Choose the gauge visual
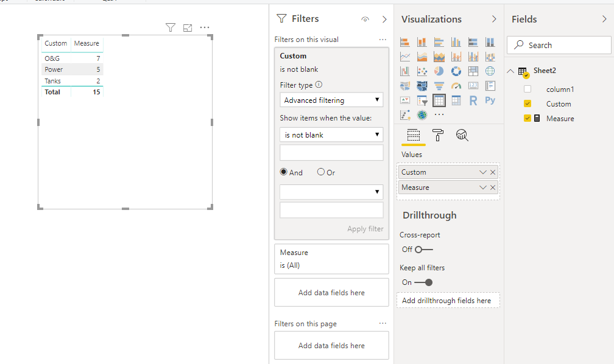The width and height of the screenshot is (614, 364). pos(456,86)
